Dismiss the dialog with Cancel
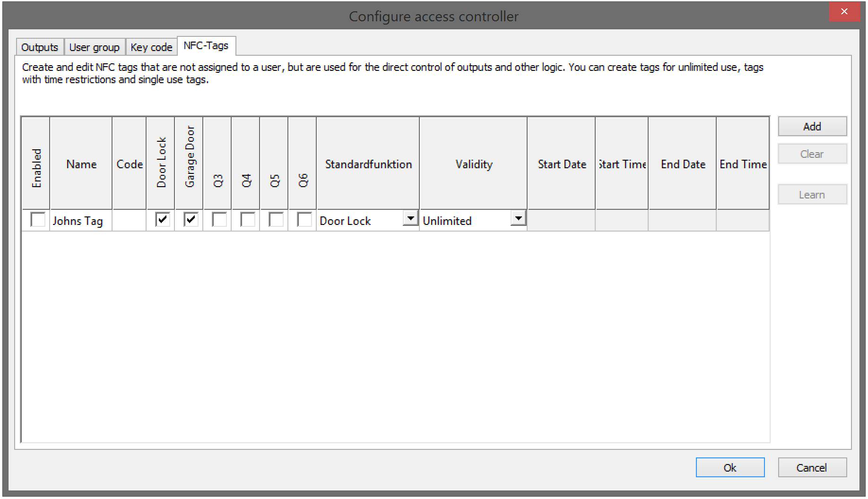The image size is (868, 499). (812, 467)
